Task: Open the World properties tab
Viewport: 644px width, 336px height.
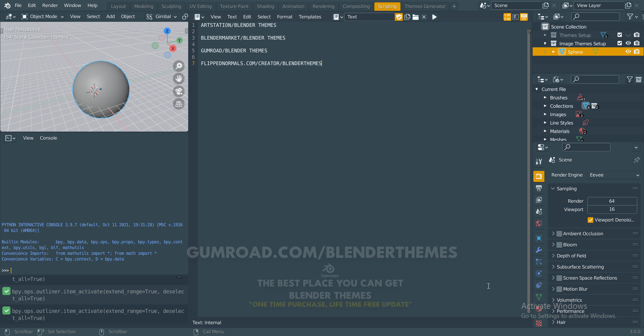Action: pos(539,223)
